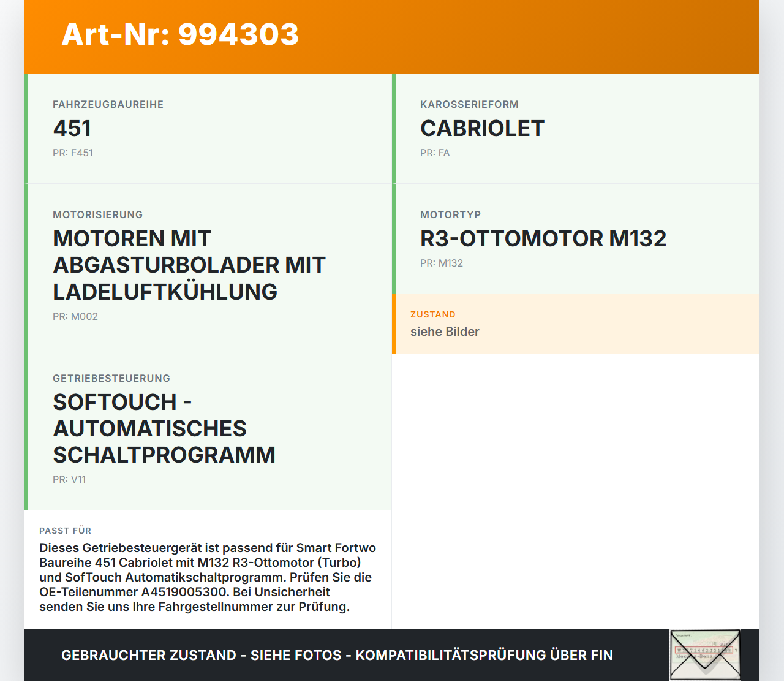Click the Zustand 'siehe Bilder' text
The width and height of the screenshot is (784, 682).
point(445,332)
